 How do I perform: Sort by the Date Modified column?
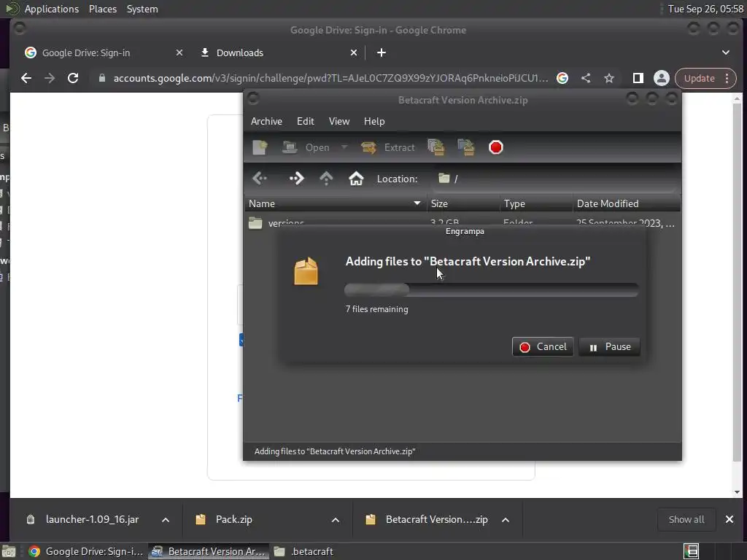pyautogui.click(x=627, y=204)
